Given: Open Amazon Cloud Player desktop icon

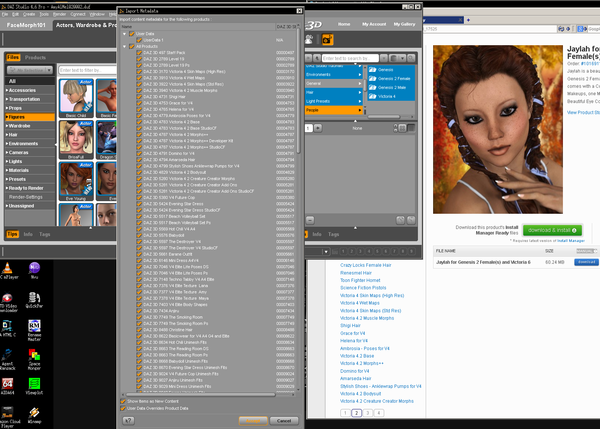Looking at the screenshot, I should tap(8, 417).
